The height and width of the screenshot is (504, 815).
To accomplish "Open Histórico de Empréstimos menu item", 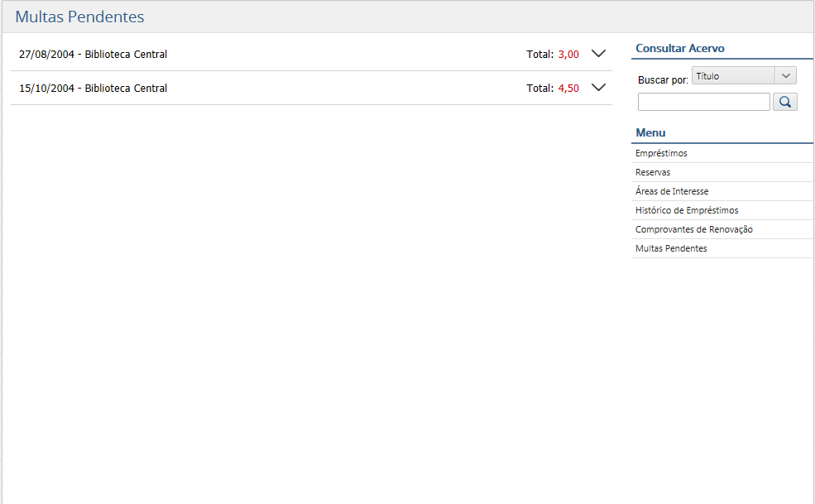I will (x=687, y=210).
